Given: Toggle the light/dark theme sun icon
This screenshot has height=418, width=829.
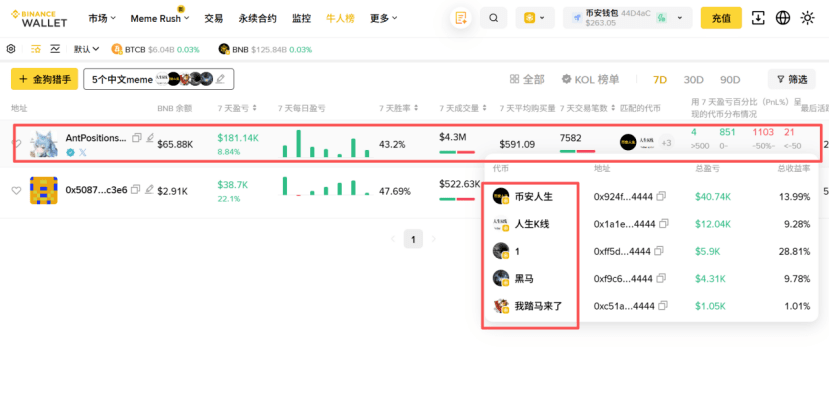Looking at the screenshot, I should (x=808, y=18).
